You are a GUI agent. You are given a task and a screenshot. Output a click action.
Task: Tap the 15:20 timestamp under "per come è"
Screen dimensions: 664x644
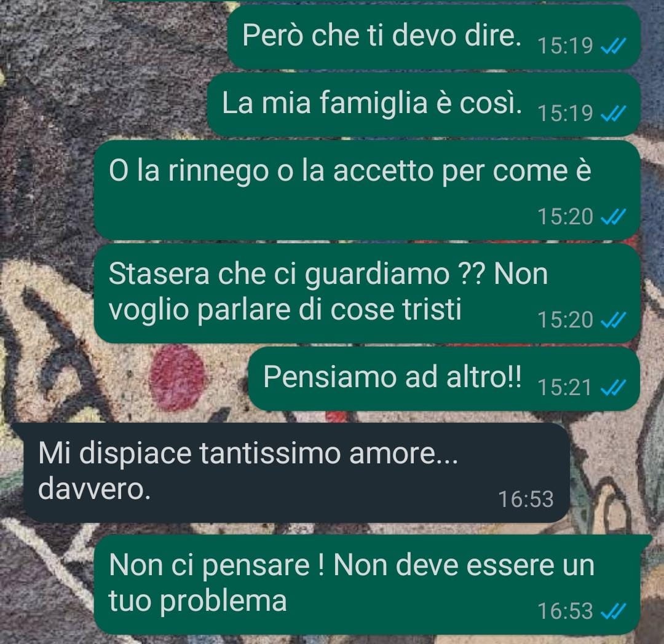[565, 217]
